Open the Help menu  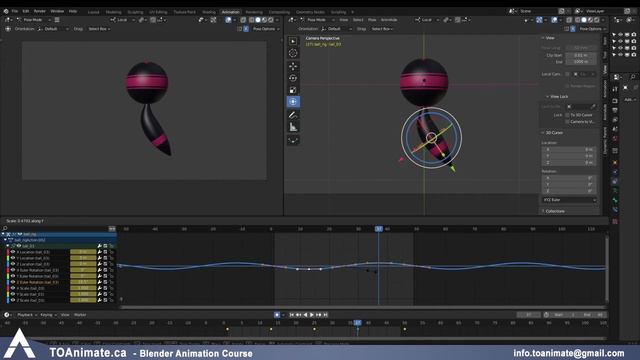click(73, 11)
